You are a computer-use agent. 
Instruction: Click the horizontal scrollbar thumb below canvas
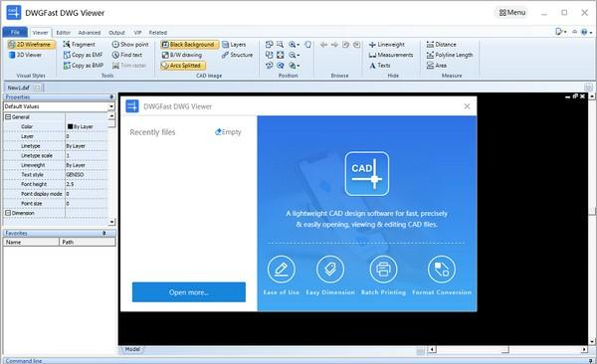(504, 349)
